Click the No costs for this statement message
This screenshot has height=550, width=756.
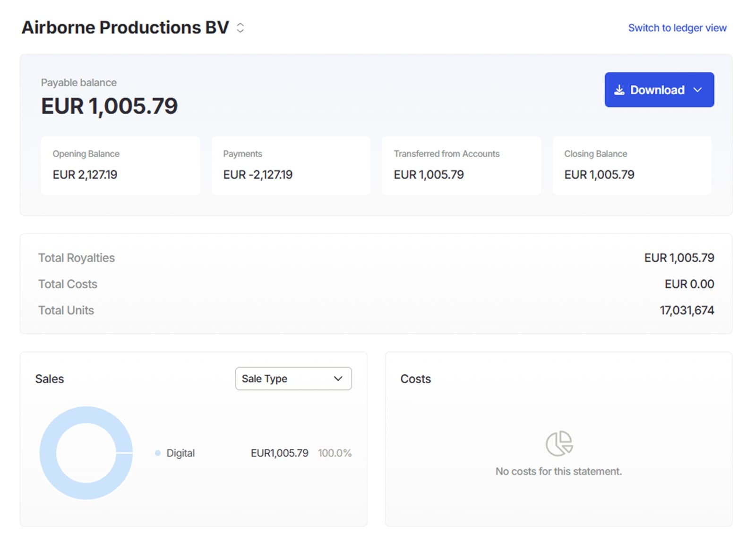click(x=558, y=471)
